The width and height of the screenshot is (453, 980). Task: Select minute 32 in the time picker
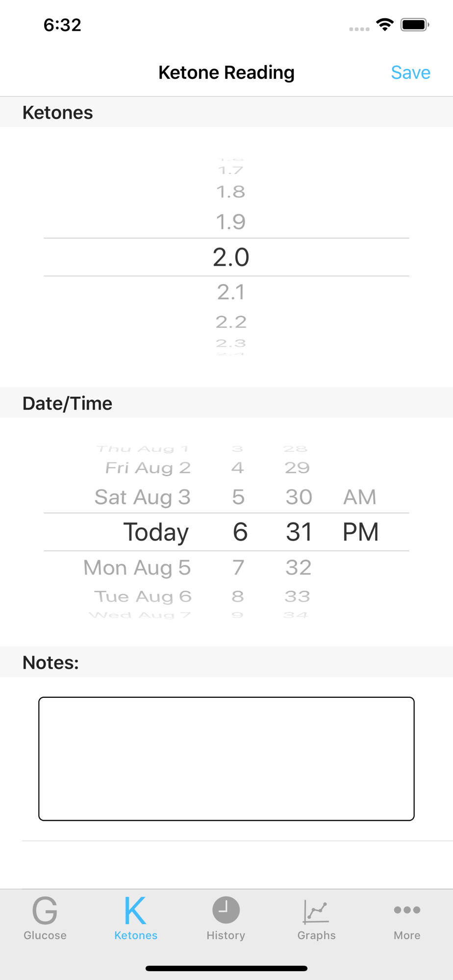point(299,568)
